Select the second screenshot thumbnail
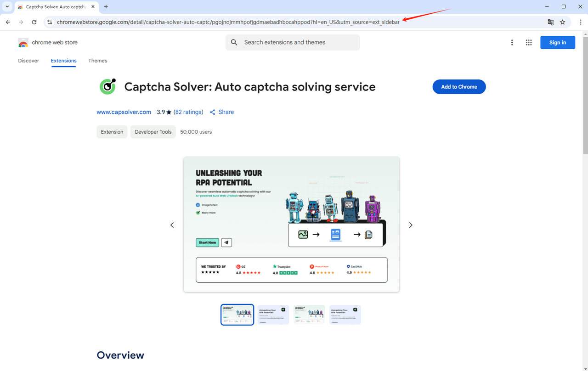 [x=273, y=315]
